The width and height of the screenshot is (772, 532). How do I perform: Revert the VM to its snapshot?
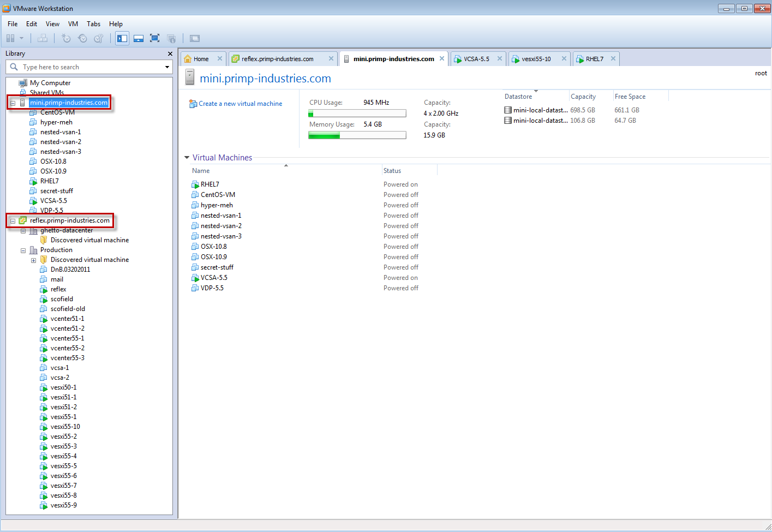point(83,38)
